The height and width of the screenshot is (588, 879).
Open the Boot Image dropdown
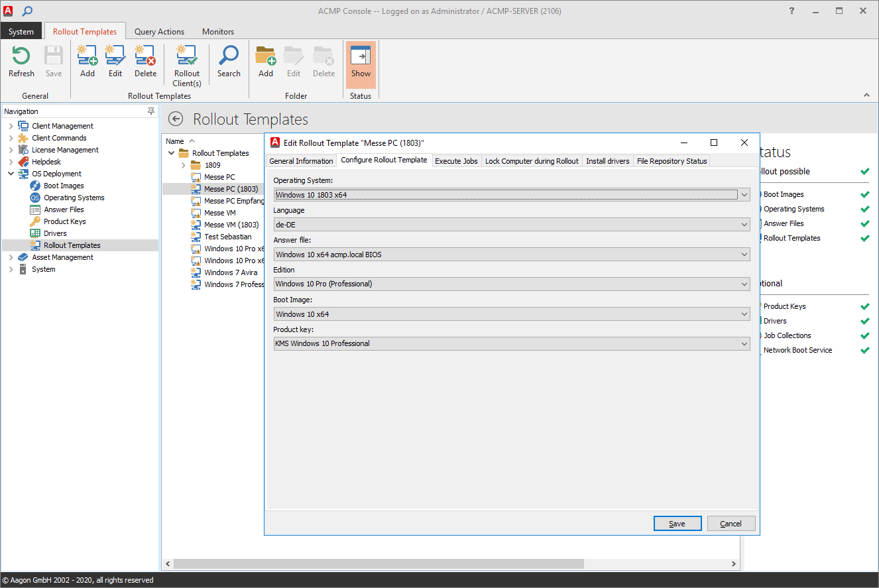[x=744, y=314]
